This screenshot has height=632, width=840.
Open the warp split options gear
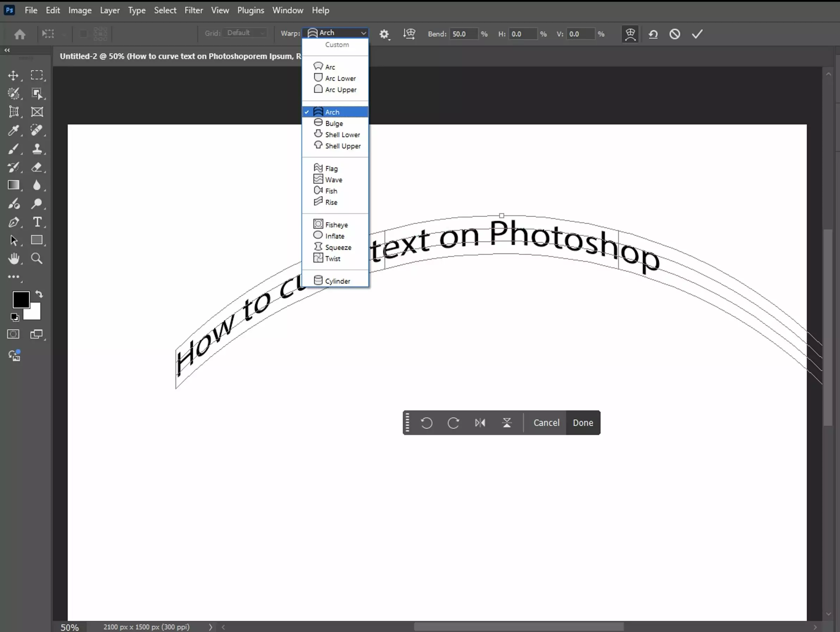coord(385,34)
